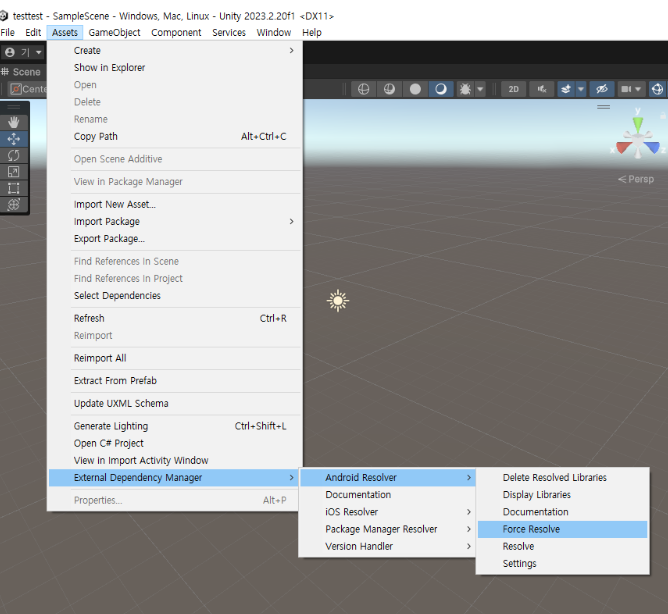
Task: Open the GameObject menu
Action: [114, 32]
